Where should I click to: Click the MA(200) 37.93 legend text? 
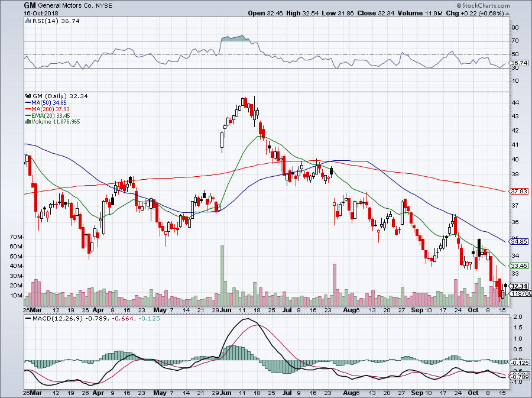[x=51, y=109]
